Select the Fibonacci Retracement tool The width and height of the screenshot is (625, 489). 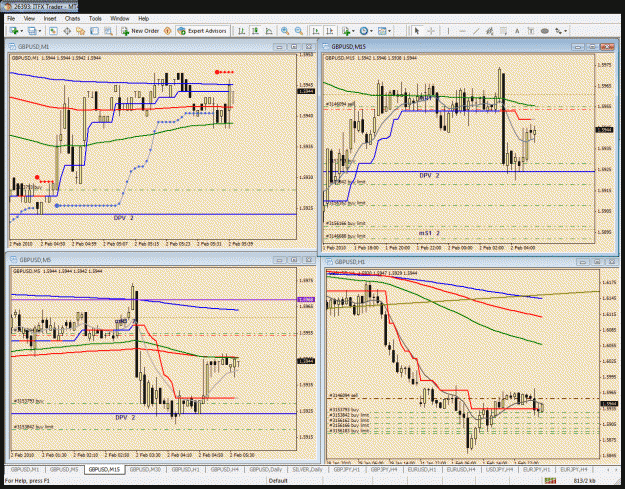tap(503, 31)
